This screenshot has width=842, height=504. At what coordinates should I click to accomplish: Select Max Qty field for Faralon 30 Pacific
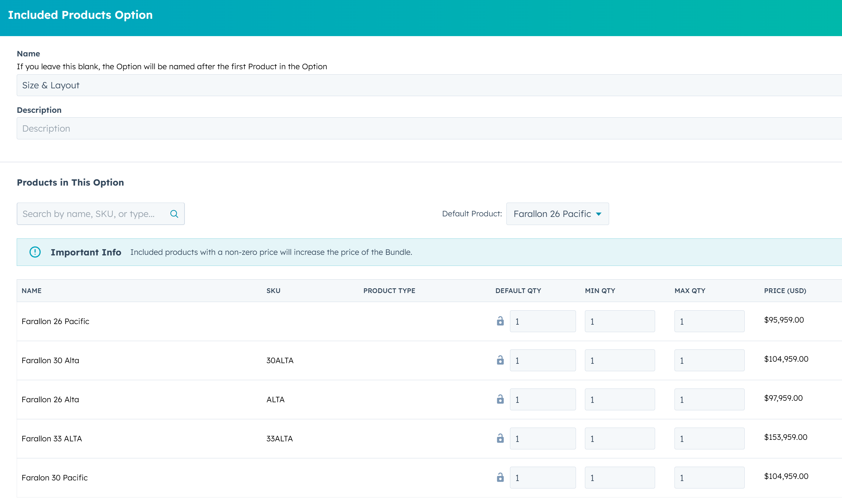[709, 477]
